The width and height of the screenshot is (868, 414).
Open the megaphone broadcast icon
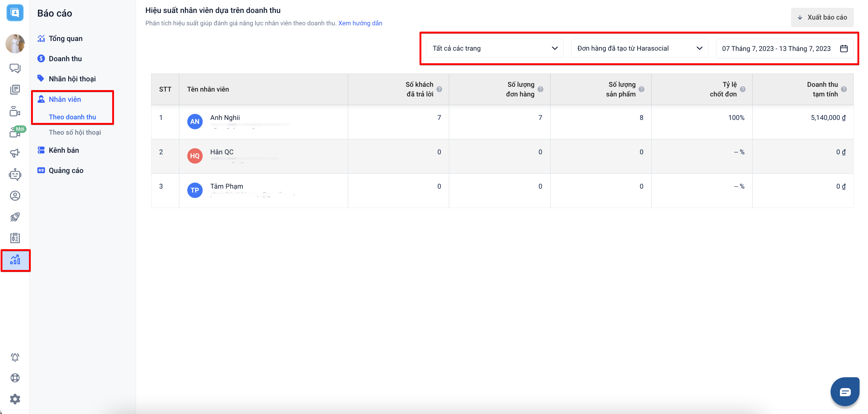(15, 153)
